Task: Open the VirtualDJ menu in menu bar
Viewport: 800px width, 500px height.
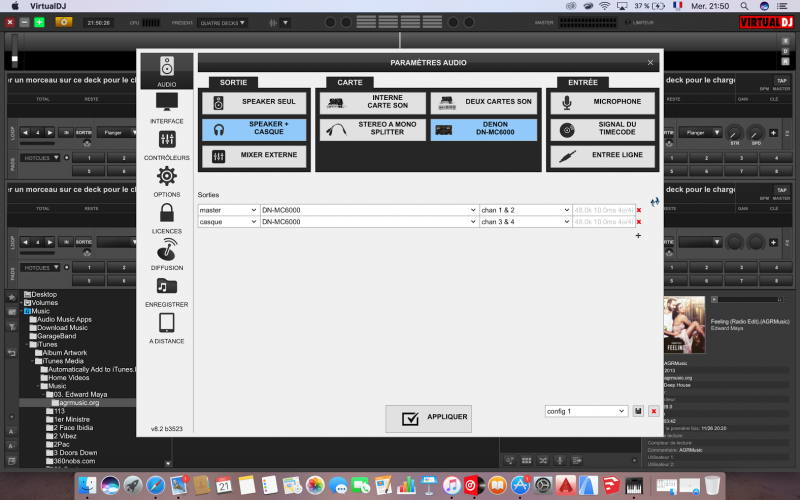Action: (48, 6)
